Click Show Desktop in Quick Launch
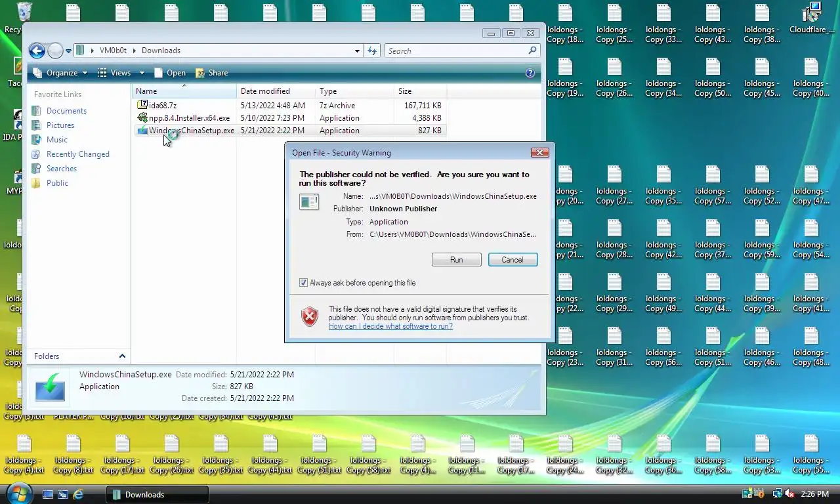 pos(47,494)
